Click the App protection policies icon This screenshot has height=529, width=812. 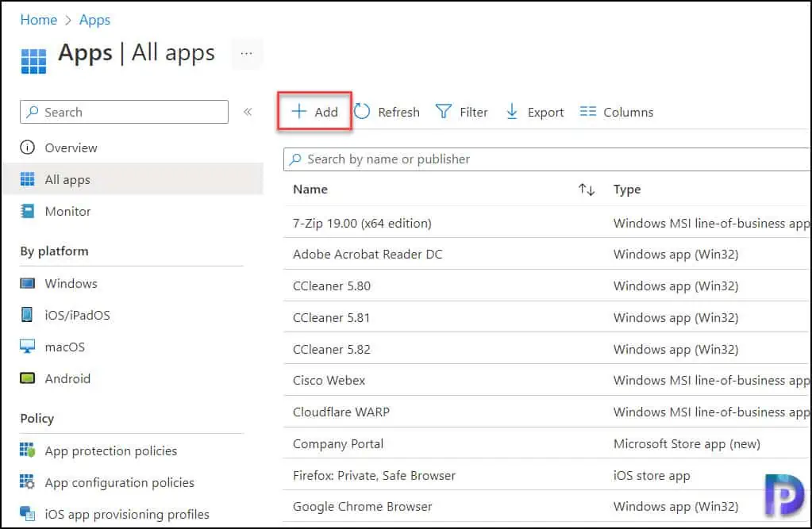28,450
